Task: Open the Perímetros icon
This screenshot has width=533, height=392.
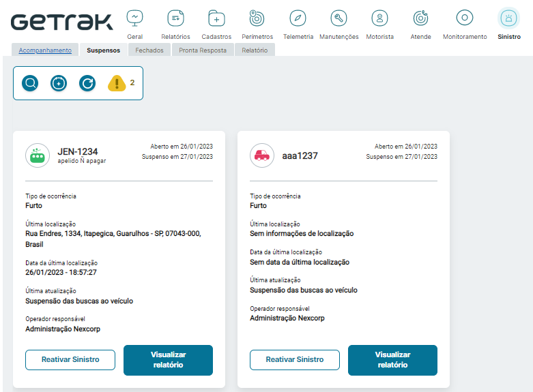Action: pos(257,18)
